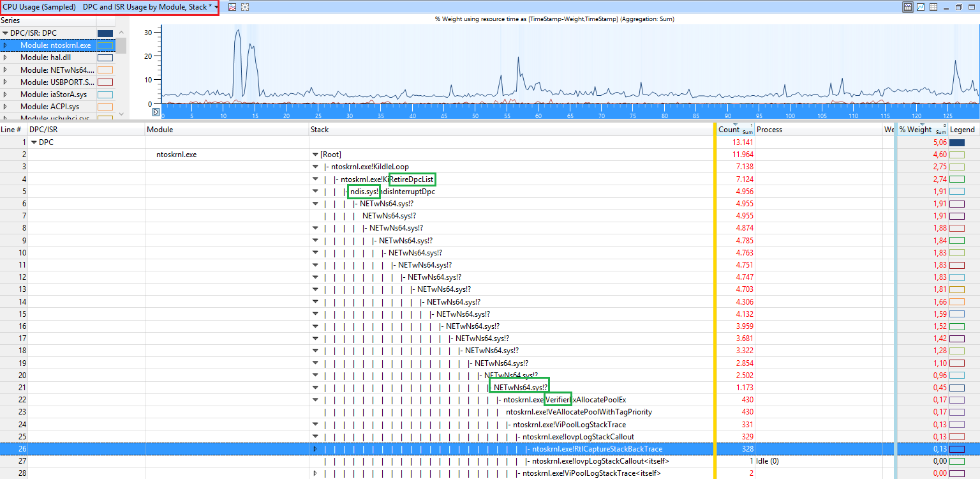Click the DPC/ISR column header
The height and width of the screenshot is (479, 980).
[x=86, y=130]
